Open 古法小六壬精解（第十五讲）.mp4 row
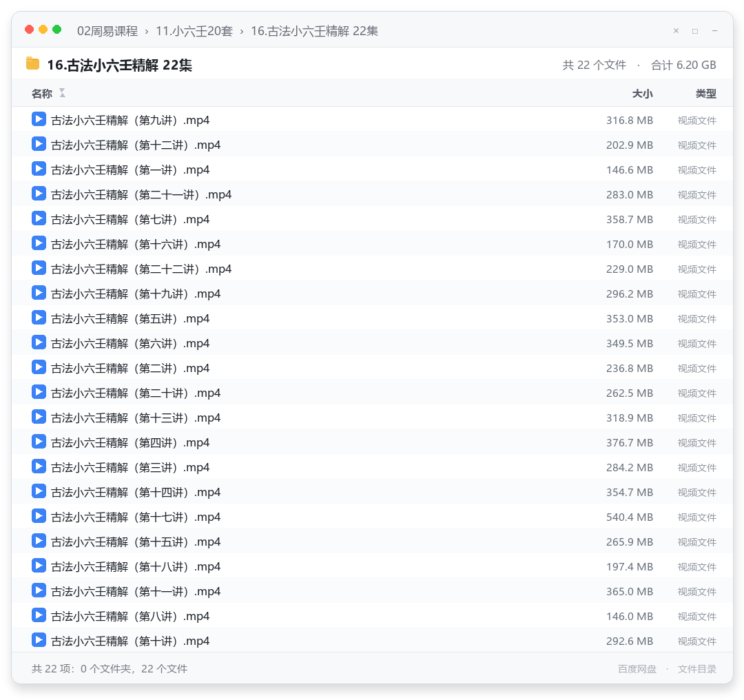 (x=372, y=542)
